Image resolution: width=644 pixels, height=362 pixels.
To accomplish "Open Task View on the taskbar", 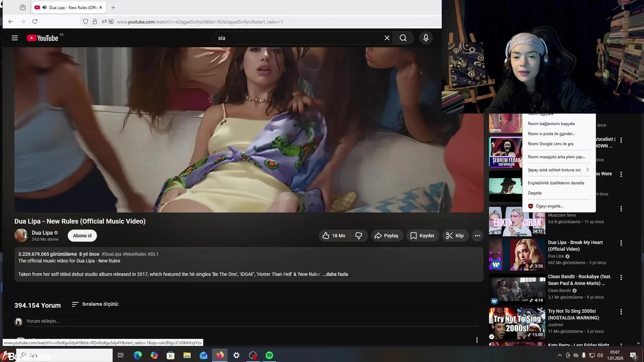I will [121, 355].
